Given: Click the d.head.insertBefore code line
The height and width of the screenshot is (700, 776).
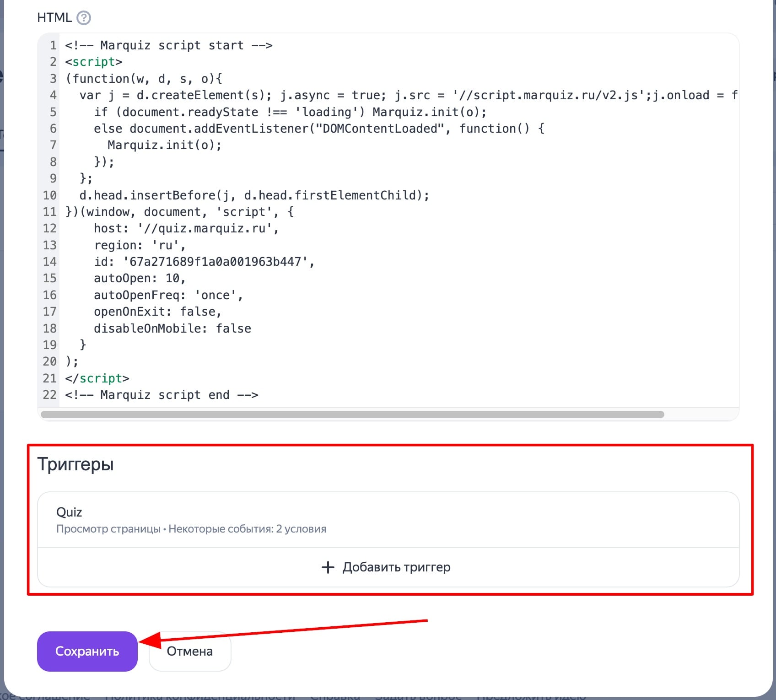Looking at the screenshot, I should pyautogui.click(x=254, y=195).
